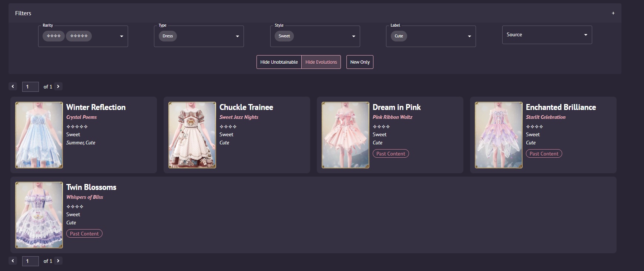Image resolution: width=644 pixels, height=271 pixels.
Task: Click the bottom page number field
Action: [30, 261]
